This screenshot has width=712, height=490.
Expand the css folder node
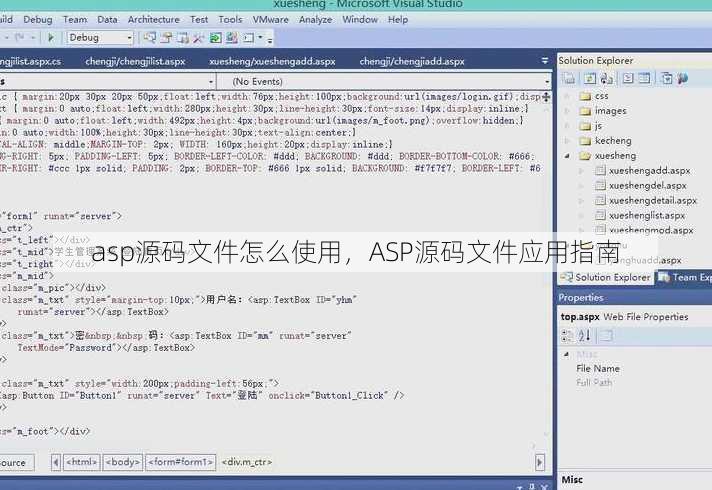click(x=567, y=96)
